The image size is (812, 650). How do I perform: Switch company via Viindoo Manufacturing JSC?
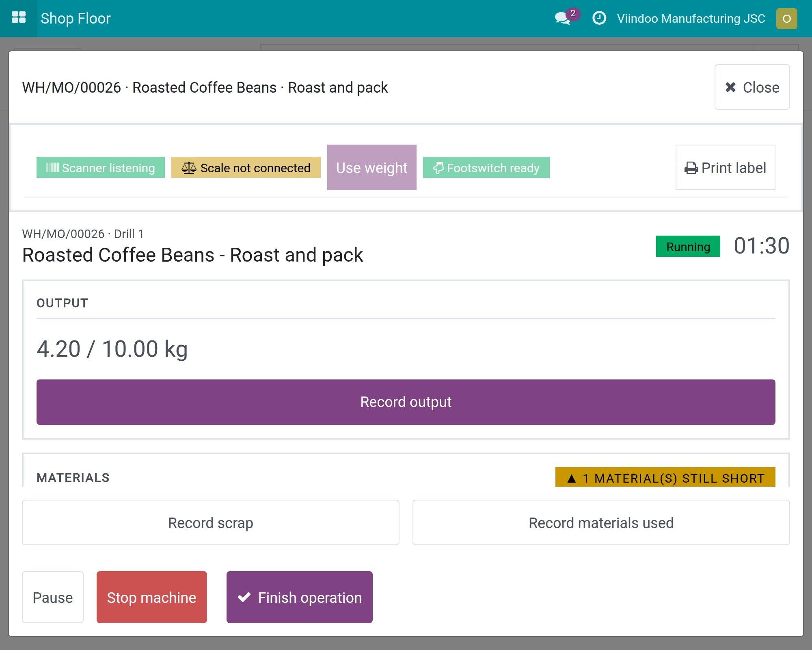point(691,19)
